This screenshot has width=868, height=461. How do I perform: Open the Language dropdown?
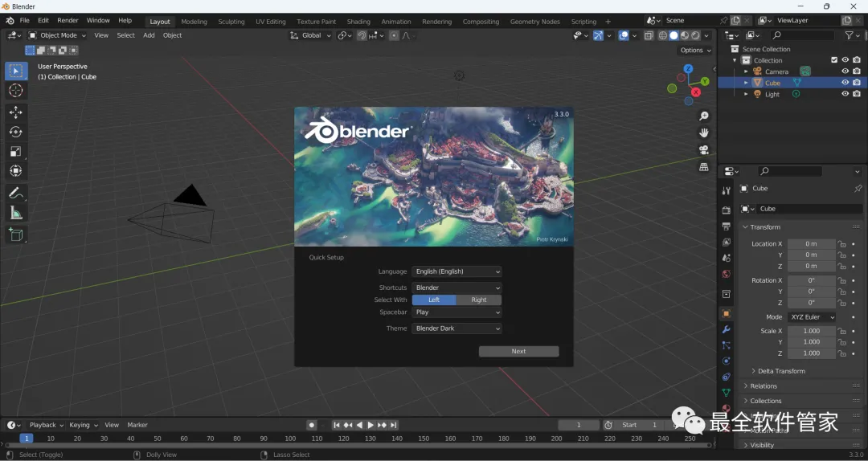click(x=457, y=271)
